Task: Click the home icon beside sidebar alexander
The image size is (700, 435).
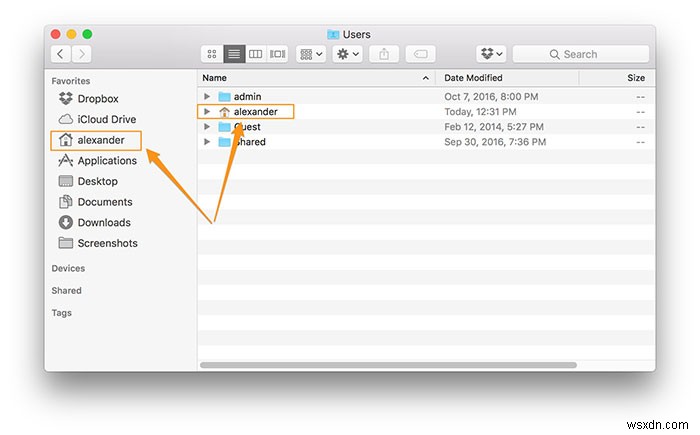Action: coord(66,140)
